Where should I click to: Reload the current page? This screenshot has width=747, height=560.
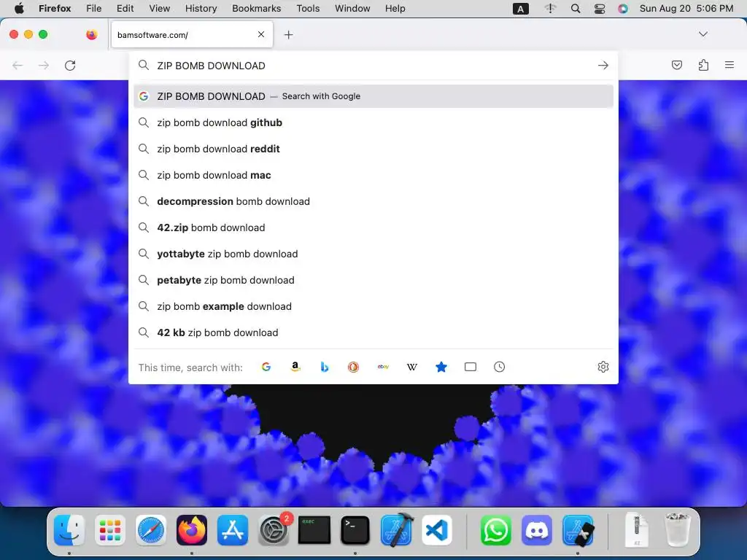click(70, 65)
